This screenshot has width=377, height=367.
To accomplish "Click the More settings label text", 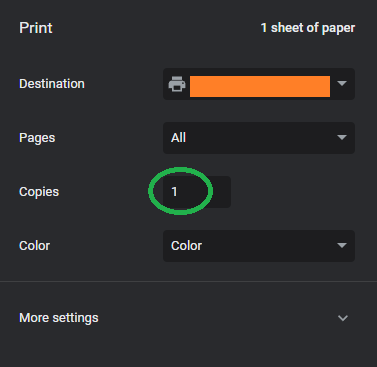I will point(59,318).
